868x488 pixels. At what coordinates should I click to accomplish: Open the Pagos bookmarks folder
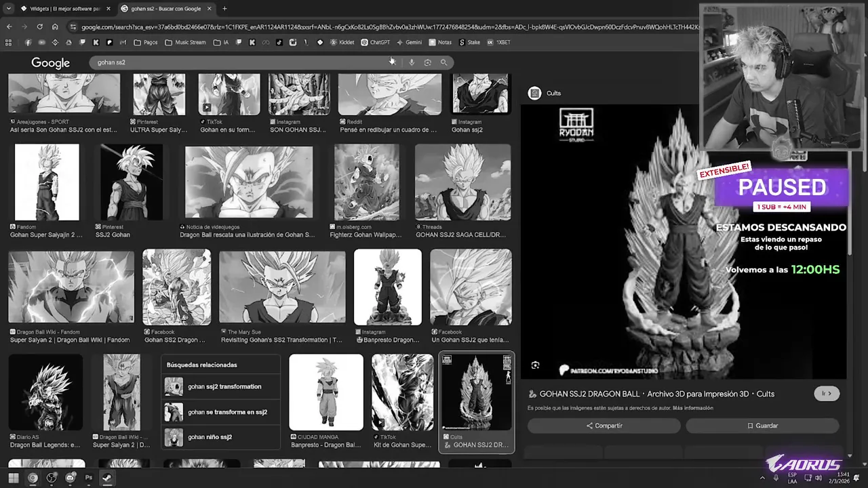click(146, 42)
